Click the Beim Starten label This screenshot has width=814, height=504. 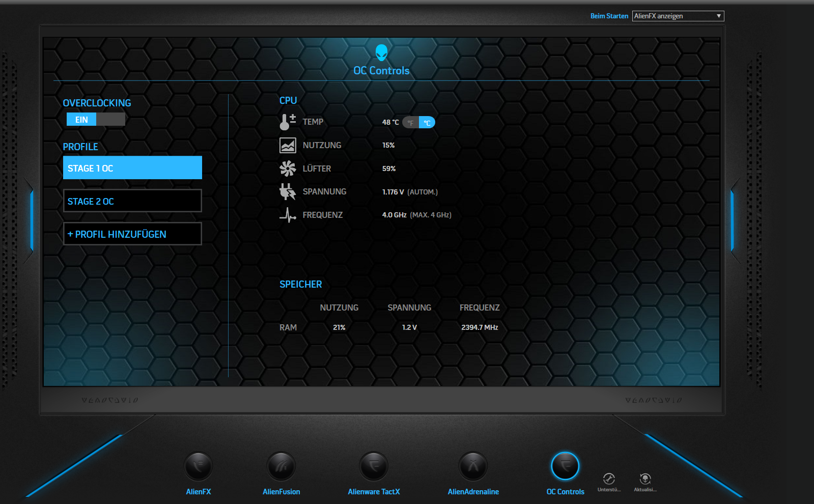click(x=609, y=16)
